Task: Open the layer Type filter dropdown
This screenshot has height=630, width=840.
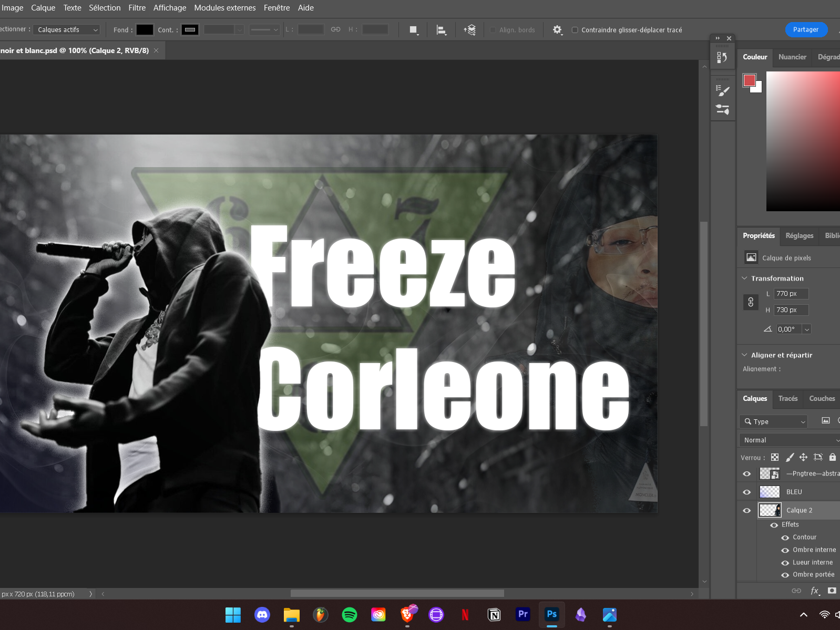Action: coord(773,421)
